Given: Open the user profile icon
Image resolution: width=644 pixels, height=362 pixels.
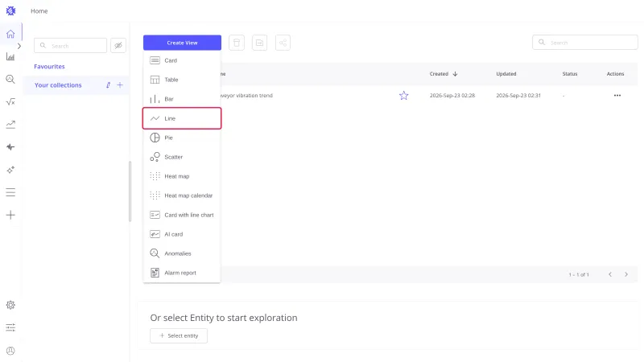Looking at the screenshot, I should (x=10, y=351).
